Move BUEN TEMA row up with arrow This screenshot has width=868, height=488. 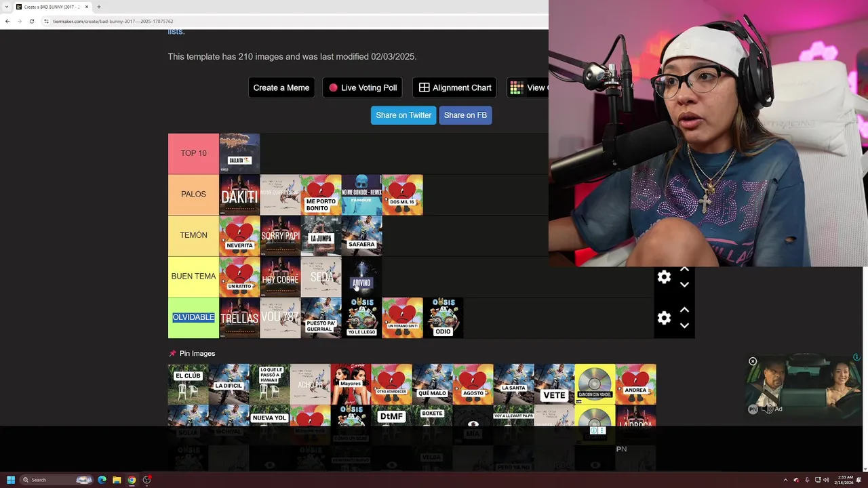(x=684, y=270)
